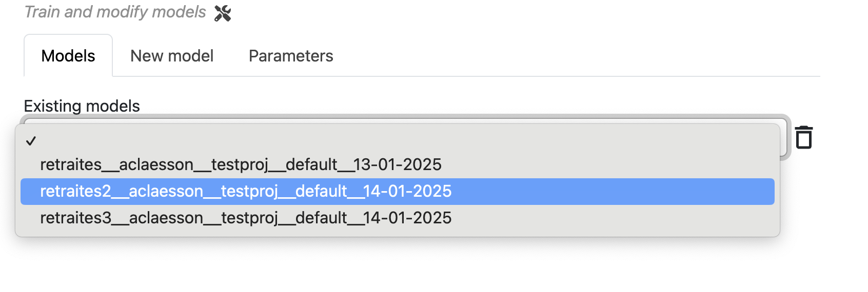
Task: Click the trash can delete icon
Action: [804, 137]
